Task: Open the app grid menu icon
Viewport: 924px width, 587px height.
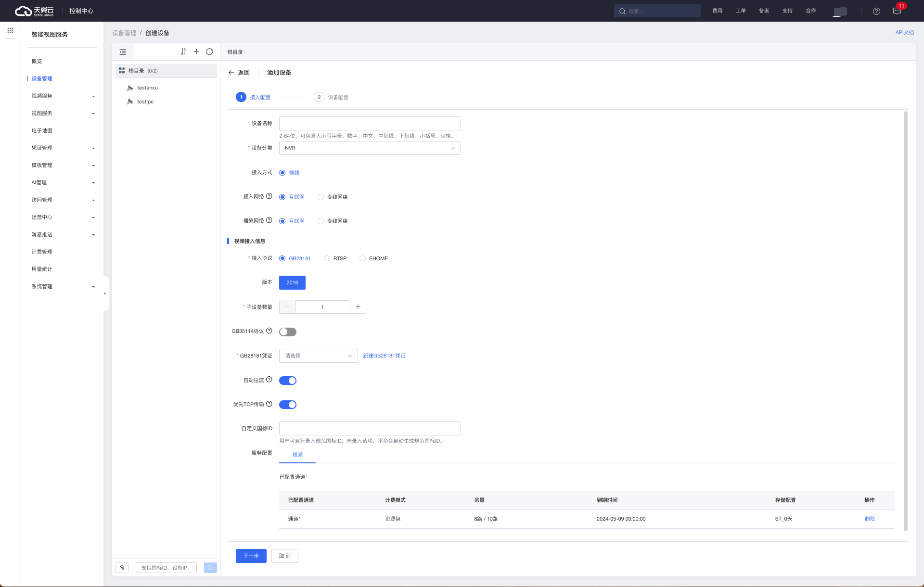Action: click(10, 30)
